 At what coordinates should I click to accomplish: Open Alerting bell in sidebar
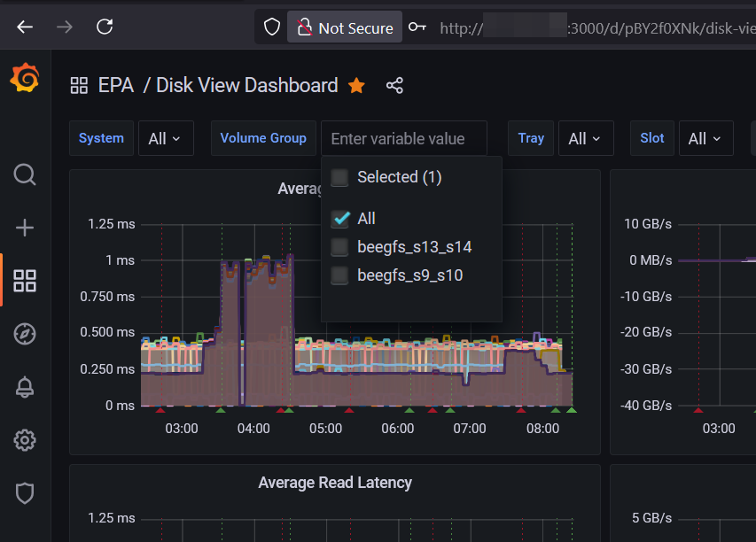click(x=25, y=387)
